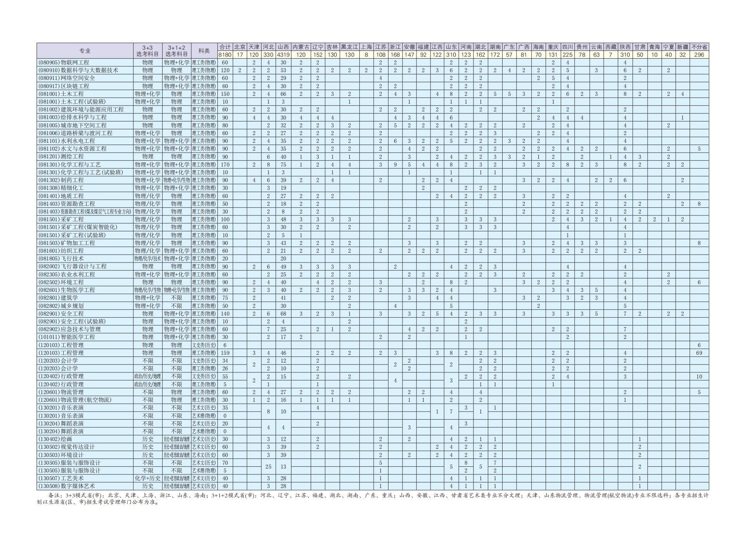Click the total value 8180 cell
Screen dimensions: 756x542
tap(225, 55)
